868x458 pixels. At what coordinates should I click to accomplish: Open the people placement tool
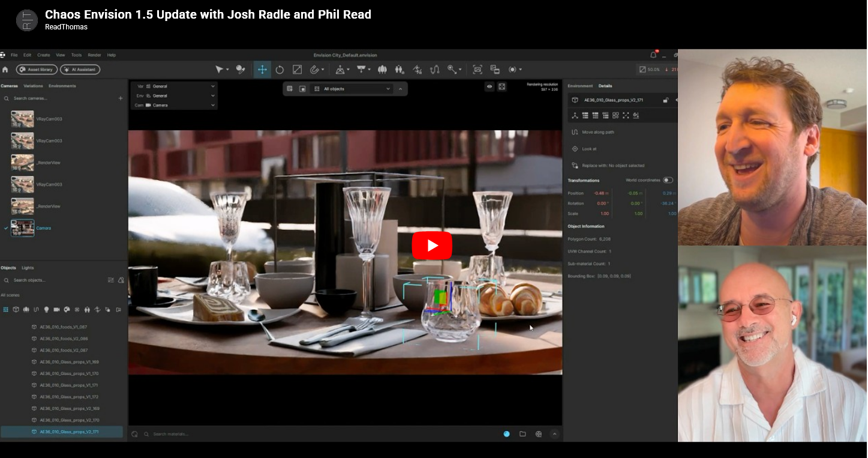pos(400,70)
